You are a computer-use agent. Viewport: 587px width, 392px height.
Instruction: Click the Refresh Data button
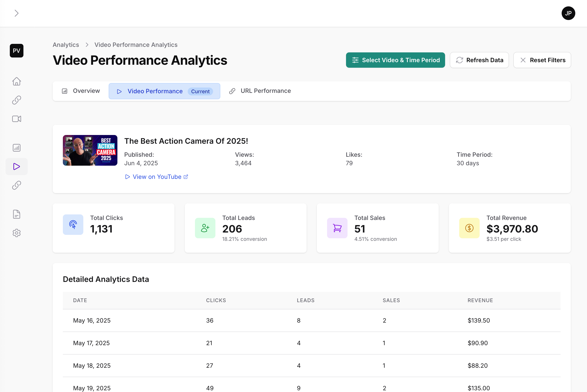tap(479, 60)
